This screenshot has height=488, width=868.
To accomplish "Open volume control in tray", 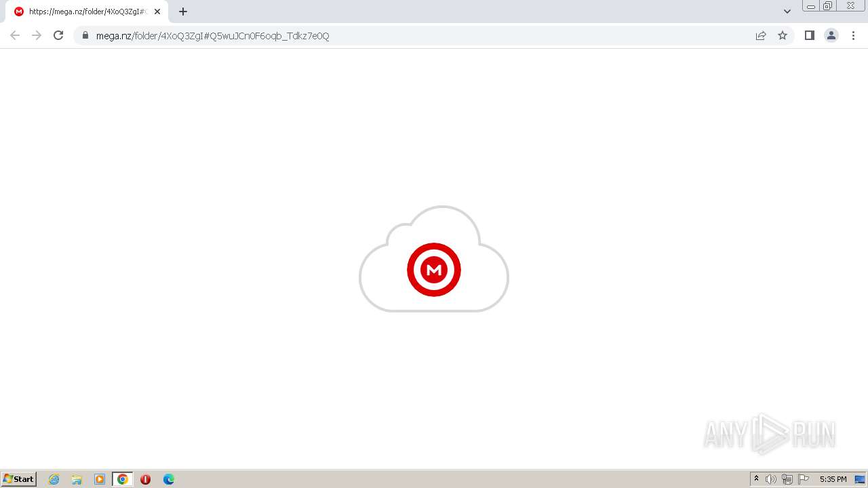I will [771, 479].
